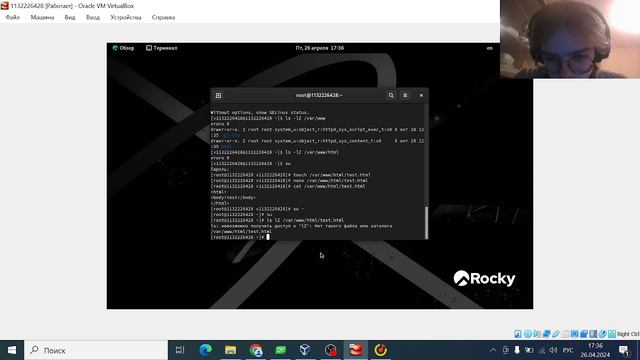Click the Поиск search box on taskbar

[96, 350]
